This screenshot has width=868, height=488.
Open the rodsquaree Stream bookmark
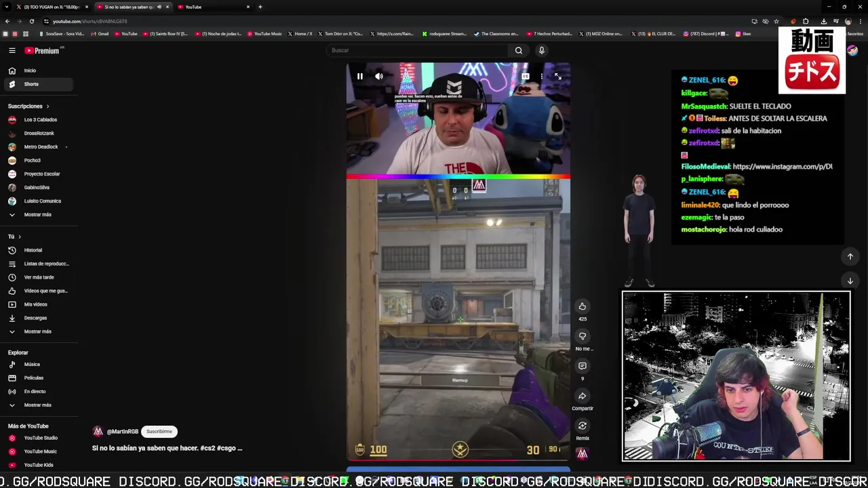click(x=445, y=34)
